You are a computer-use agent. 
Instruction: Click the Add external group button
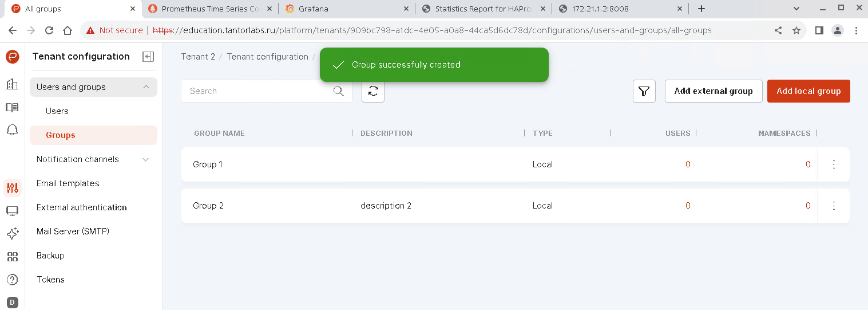(x=713, y=91)
